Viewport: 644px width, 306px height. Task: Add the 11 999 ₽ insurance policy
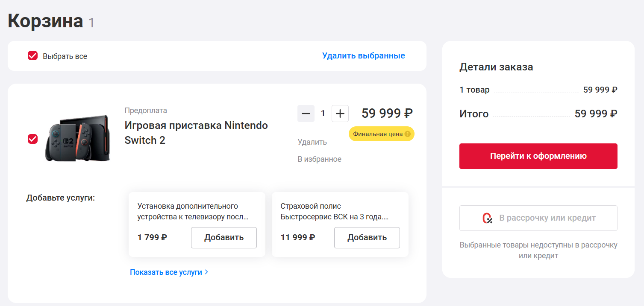click(367, 238)
